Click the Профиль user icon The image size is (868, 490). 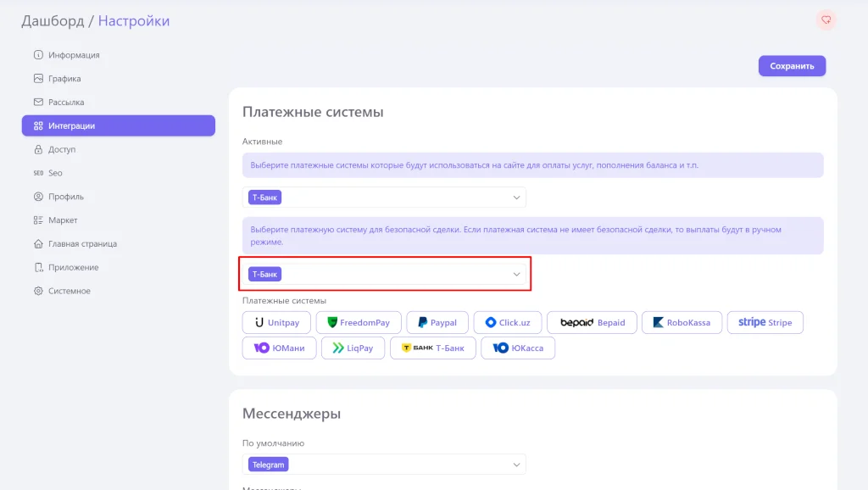tap(38, 197)
